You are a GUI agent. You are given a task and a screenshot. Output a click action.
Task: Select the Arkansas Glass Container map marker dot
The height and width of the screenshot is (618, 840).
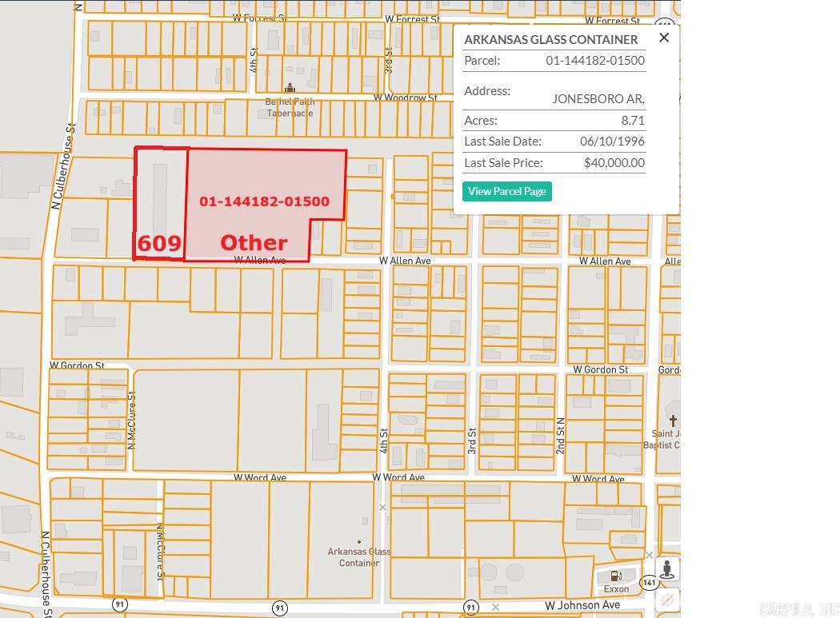359,542
